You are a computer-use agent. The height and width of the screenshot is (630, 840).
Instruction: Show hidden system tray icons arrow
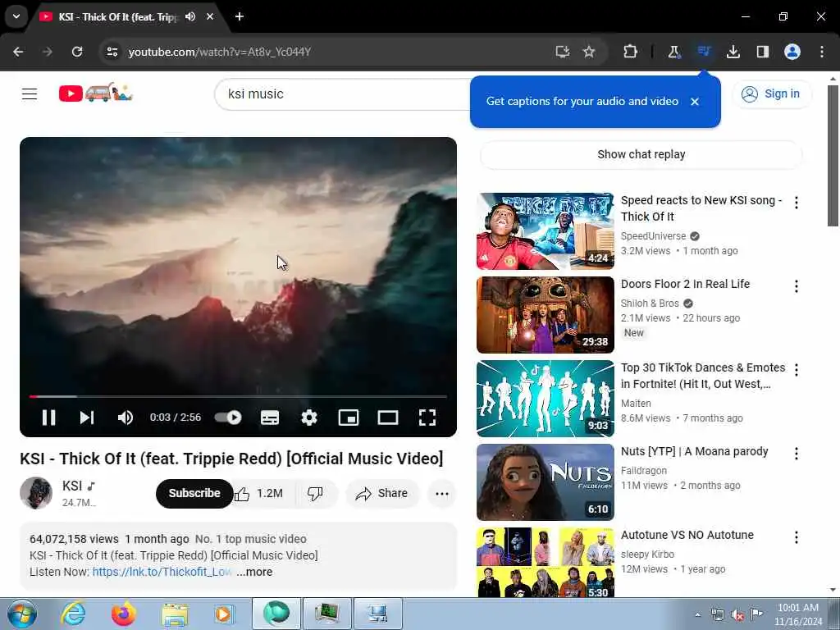[697, 614]
